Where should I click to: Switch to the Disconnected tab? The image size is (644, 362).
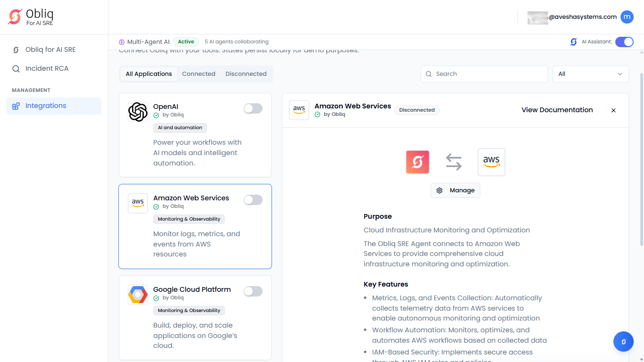click(246, 74)
